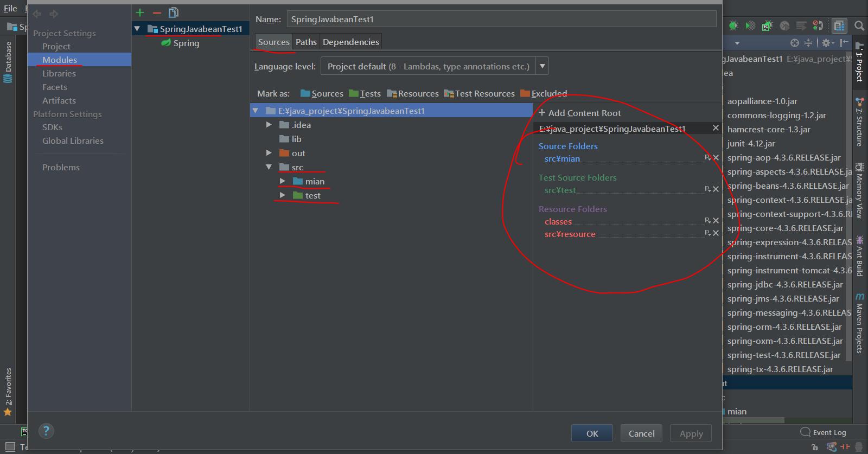
Task: Run with coverage icon in IDE toolbar
Action: coord(750,25)
